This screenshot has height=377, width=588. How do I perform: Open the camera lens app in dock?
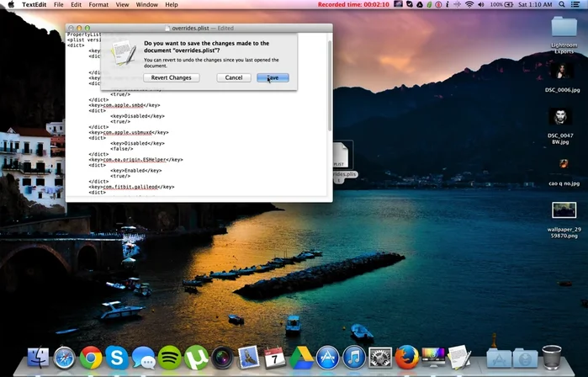pyautogui.click(x=222, y=358)
